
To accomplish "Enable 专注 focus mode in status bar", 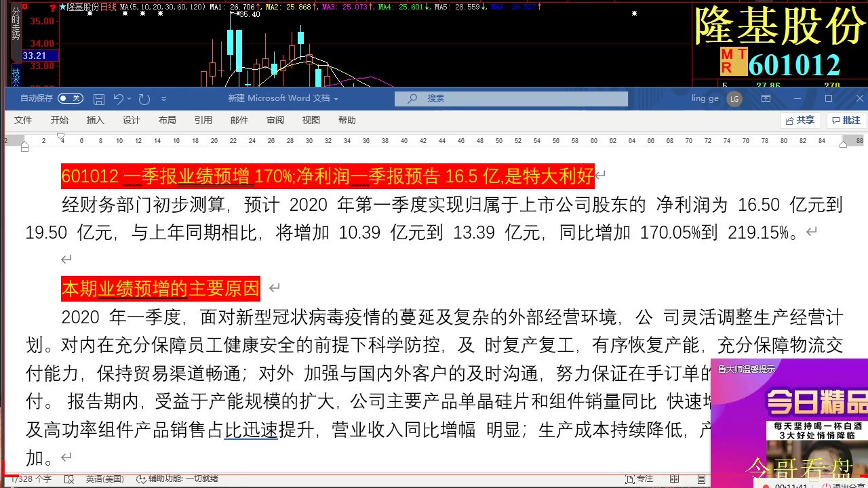I will coord(639,479).
